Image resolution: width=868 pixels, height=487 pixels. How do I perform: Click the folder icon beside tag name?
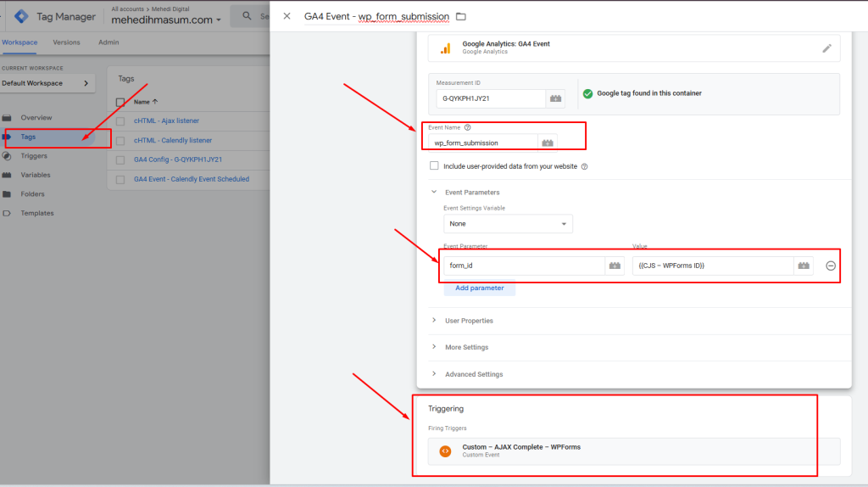(460, 17)
